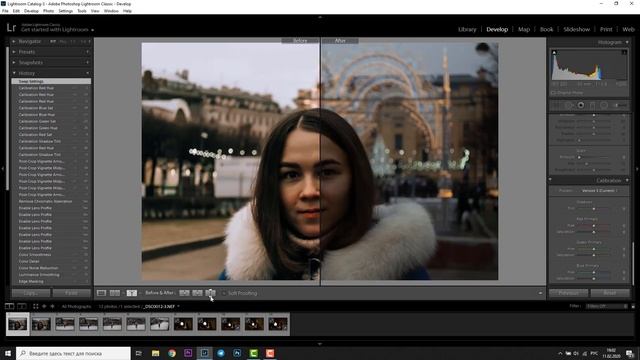
Task: Toggle the filter switch at filmstrip right end
Action: pos(633,306)
